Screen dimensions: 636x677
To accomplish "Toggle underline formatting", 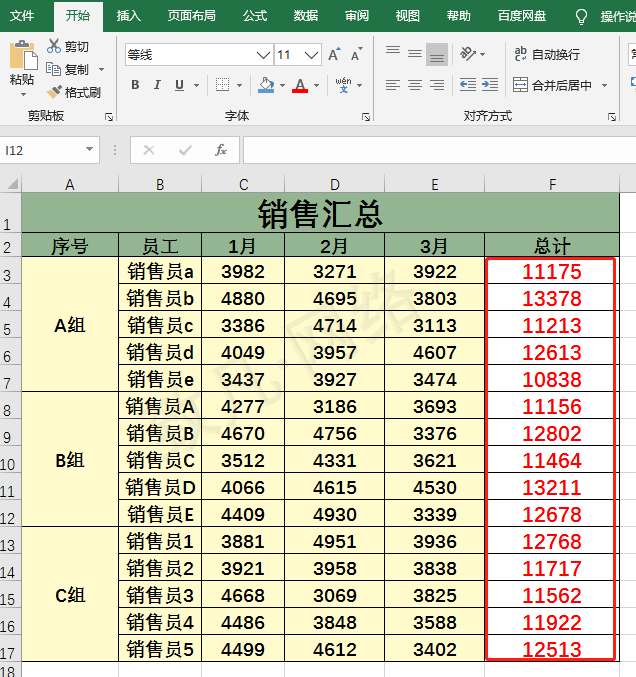I will [179, 85].
